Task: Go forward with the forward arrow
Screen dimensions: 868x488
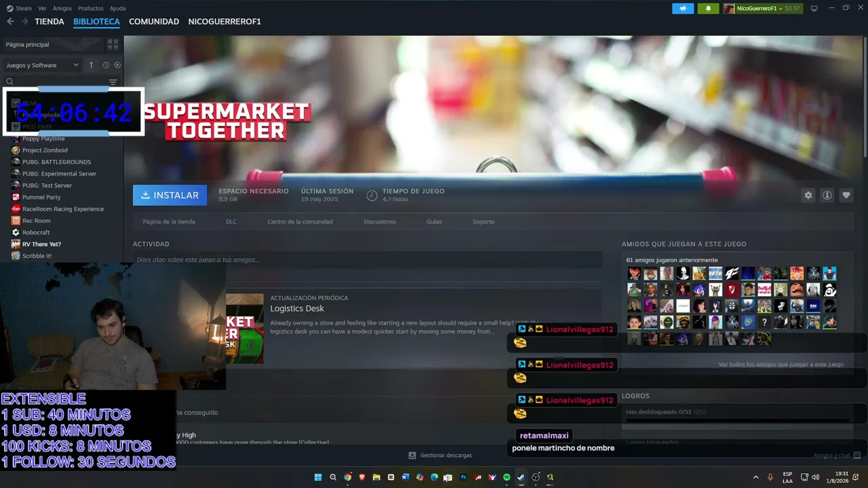Action: 24,22
